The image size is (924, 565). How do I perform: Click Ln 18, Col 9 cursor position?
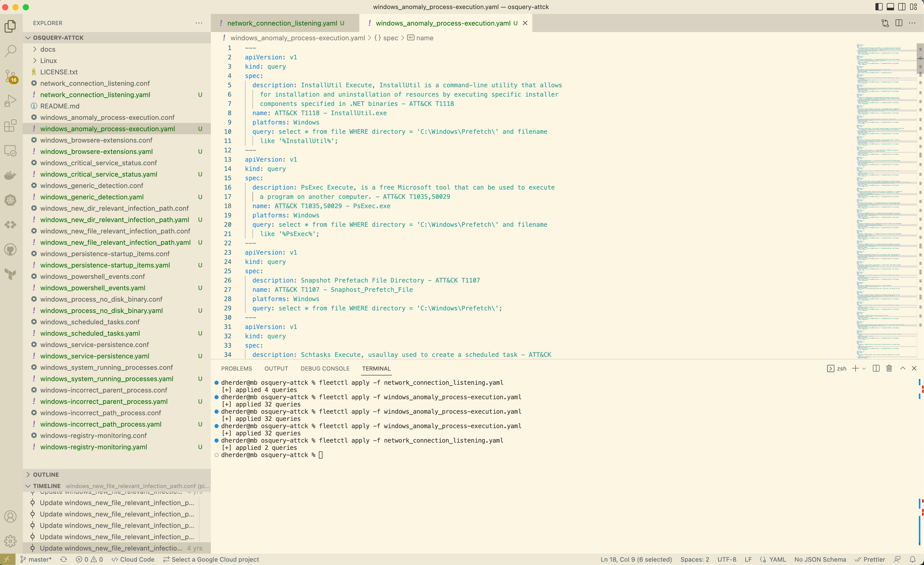coord(636,559)
